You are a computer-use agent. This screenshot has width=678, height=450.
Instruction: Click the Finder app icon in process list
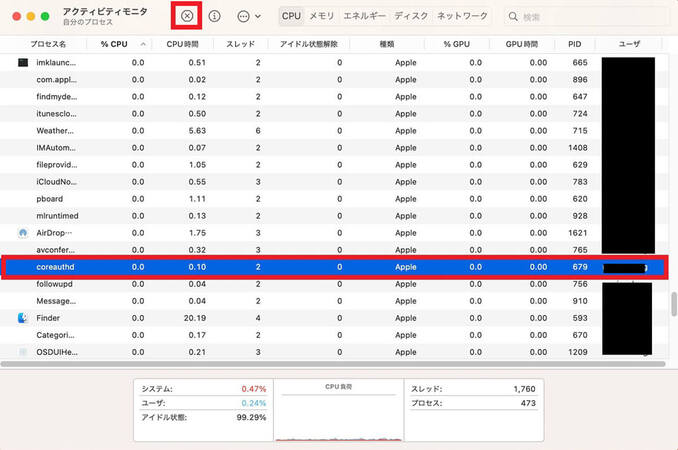click(23, 318)
